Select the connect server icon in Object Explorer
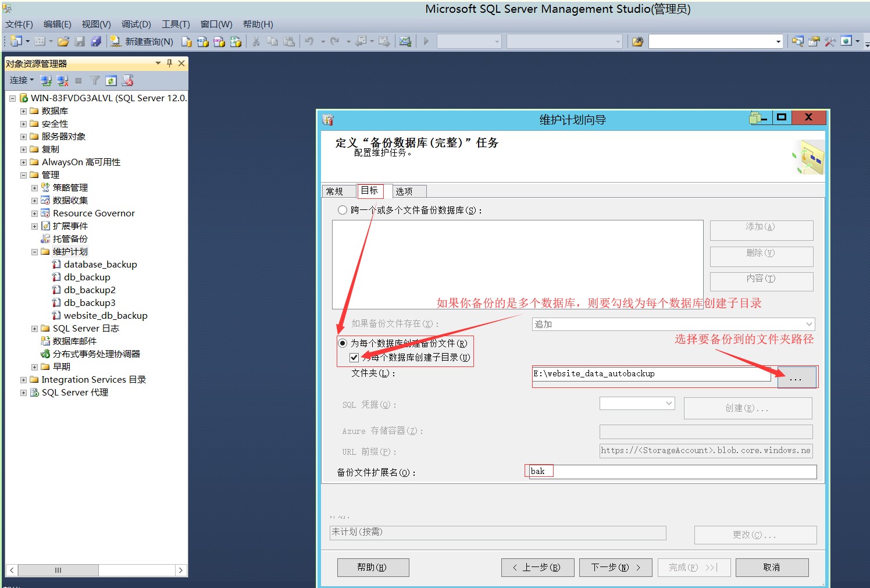The width and height of the screenshot is (870, 588). (46, 80)
